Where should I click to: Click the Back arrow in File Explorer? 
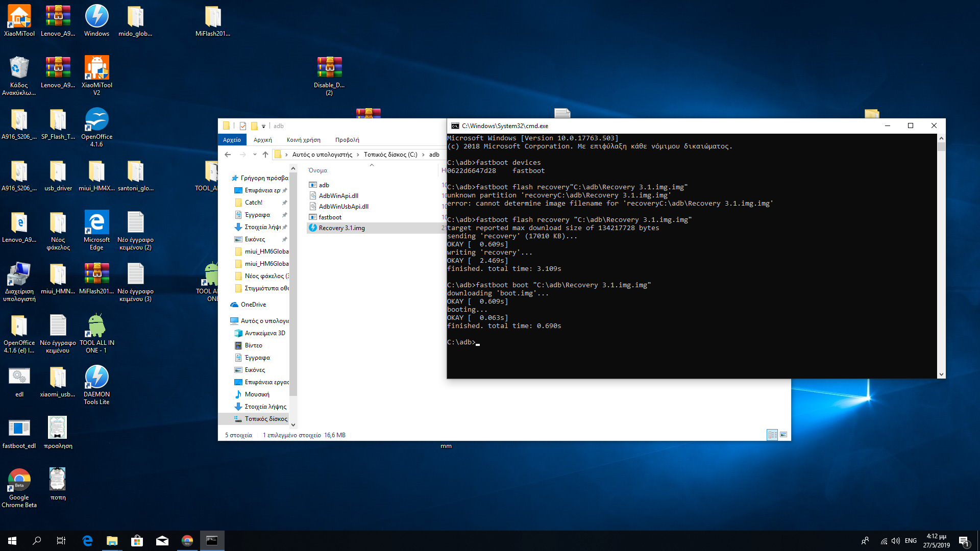(228, 155)
